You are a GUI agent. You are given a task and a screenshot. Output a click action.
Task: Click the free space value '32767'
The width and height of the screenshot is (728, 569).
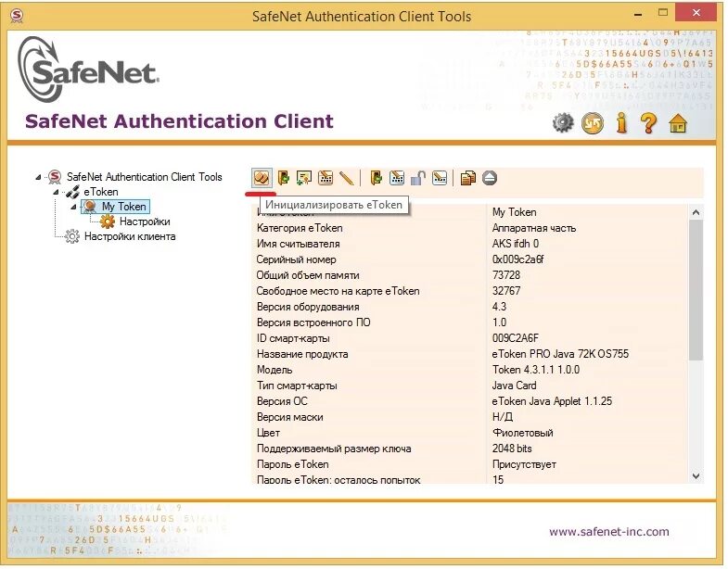click(506, 291)
